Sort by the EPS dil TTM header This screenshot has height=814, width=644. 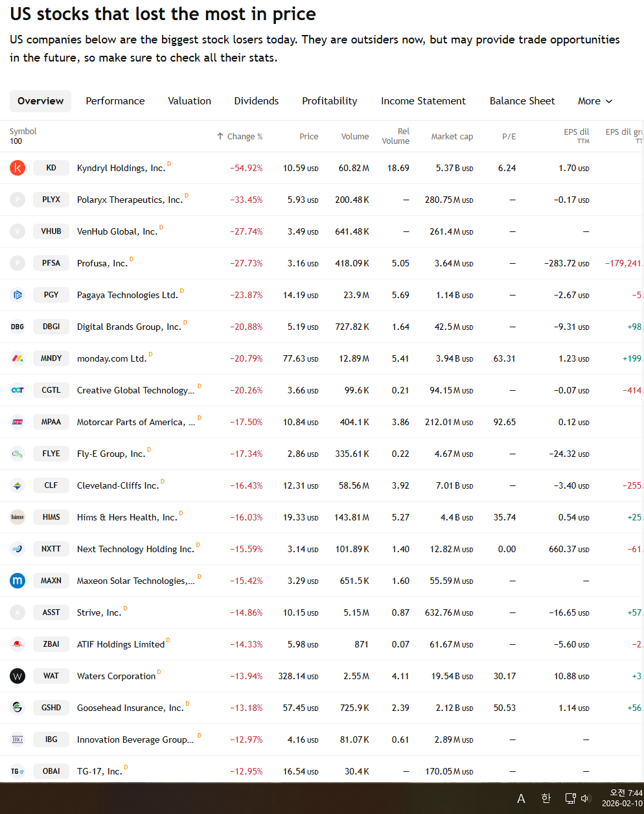tap(577, 136)
